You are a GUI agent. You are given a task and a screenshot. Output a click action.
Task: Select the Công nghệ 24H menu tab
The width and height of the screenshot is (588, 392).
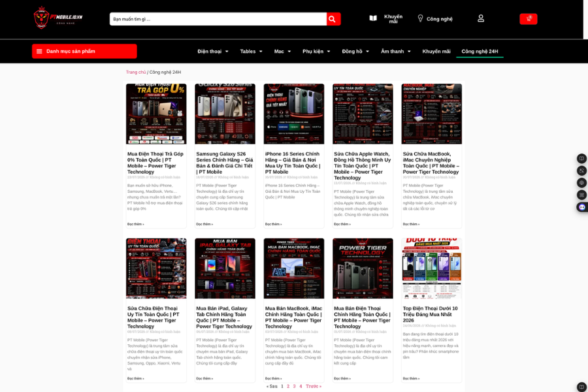(x=480, y=52)
